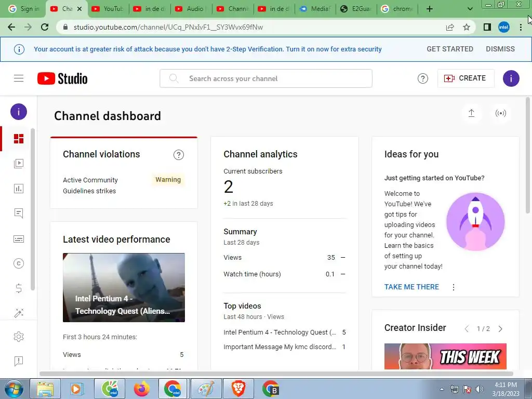Screen dimensions: 532x399
Task: Open the Settings gear in sidebar
Action: 19,337
